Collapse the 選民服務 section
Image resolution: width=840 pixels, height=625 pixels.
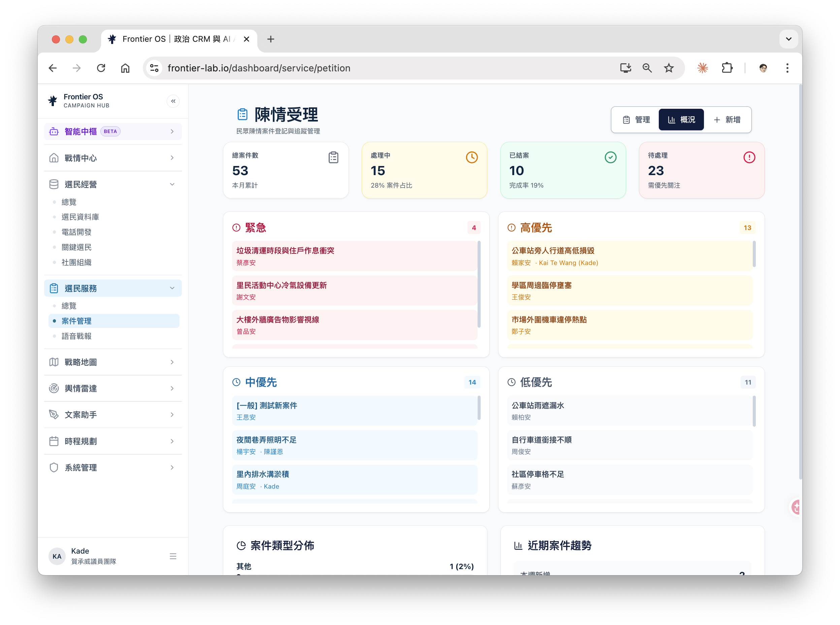pyautogui.click(x=113, y=288)
